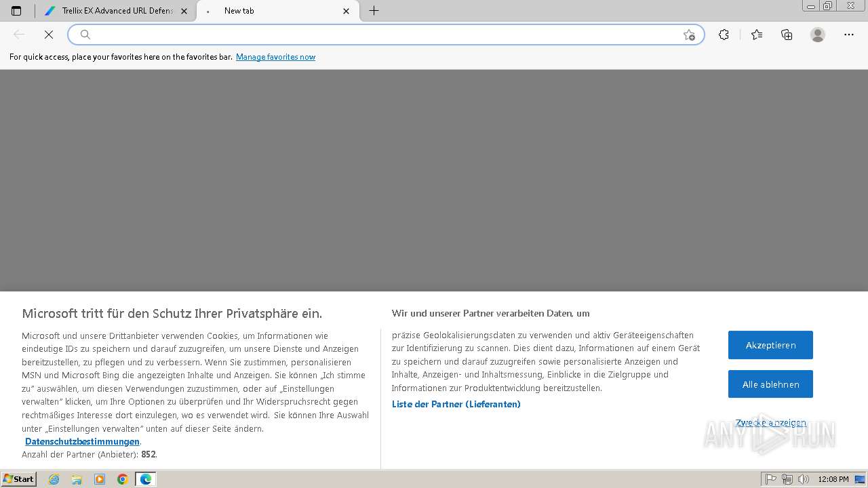This screenshot has height=488, width=868.
Task: Open the profile avatar icon
Action: coord(818,35)
